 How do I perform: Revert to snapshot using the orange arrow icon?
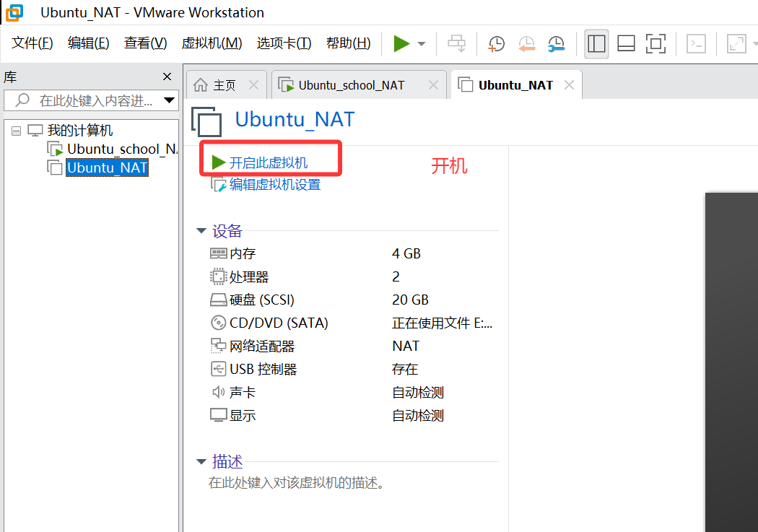click(x=526, y=44)
